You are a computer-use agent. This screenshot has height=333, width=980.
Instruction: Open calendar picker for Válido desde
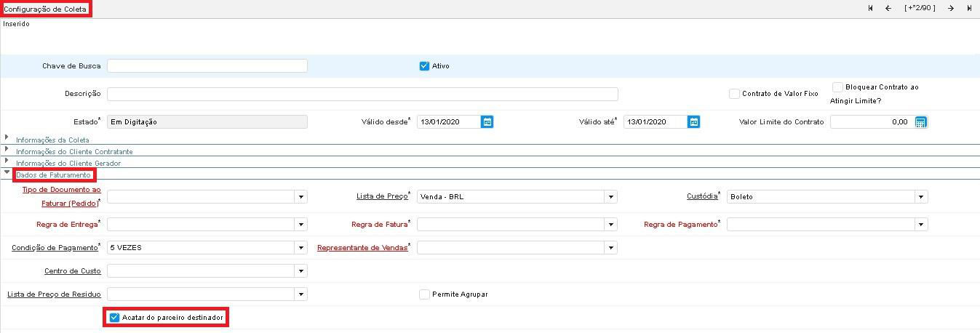487,122
